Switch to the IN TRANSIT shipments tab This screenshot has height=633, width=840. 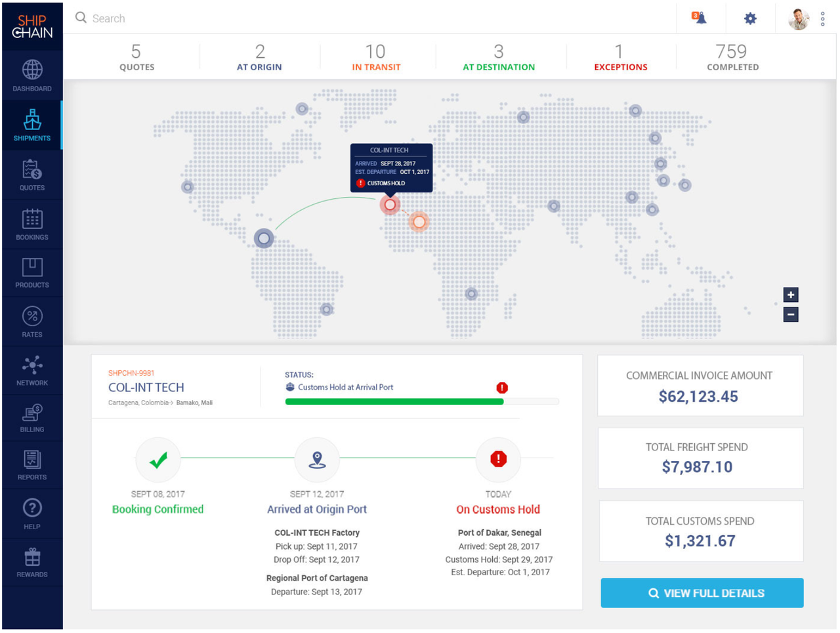376,58
